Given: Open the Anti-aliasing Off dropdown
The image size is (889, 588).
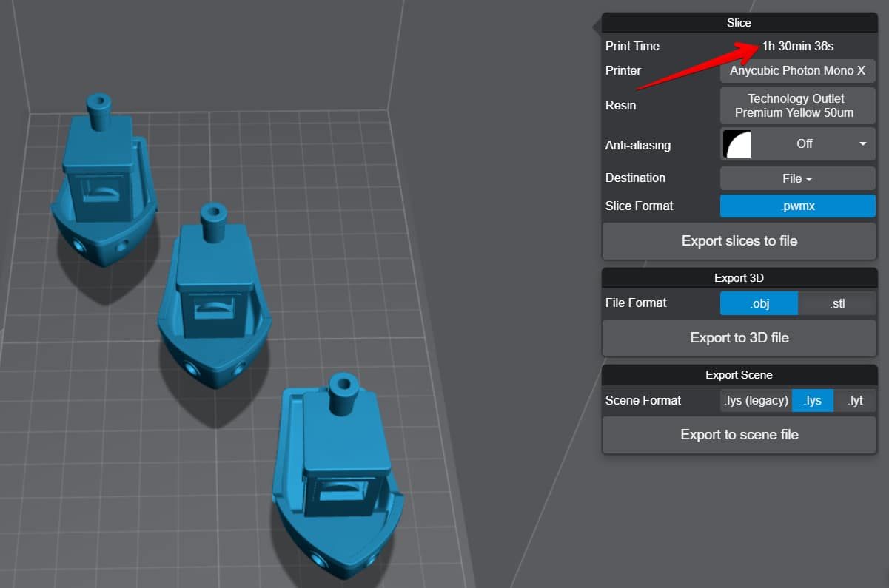Looking at the screenshot, I should pyautogui.click(x=797, y=144).
